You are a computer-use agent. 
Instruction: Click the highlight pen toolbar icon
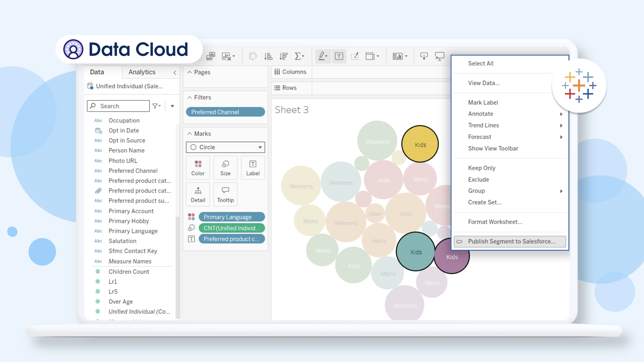coord(322,56)
